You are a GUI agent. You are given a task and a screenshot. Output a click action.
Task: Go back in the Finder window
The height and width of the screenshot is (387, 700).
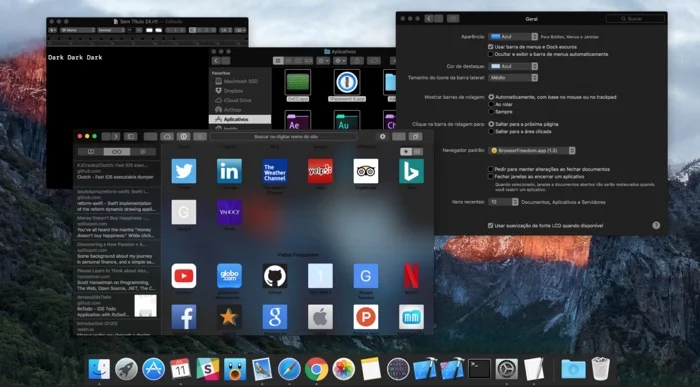(x=217, y=61)
